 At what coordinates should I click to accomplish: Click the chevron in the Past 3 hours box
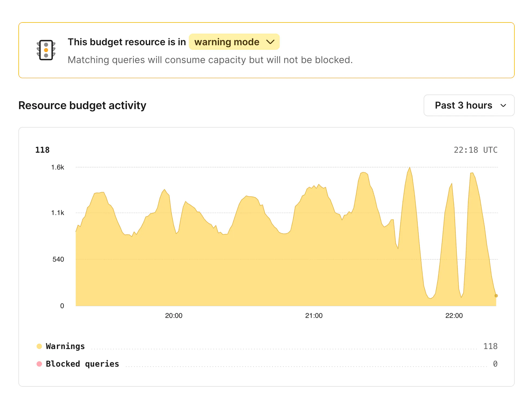click(503, 106)
